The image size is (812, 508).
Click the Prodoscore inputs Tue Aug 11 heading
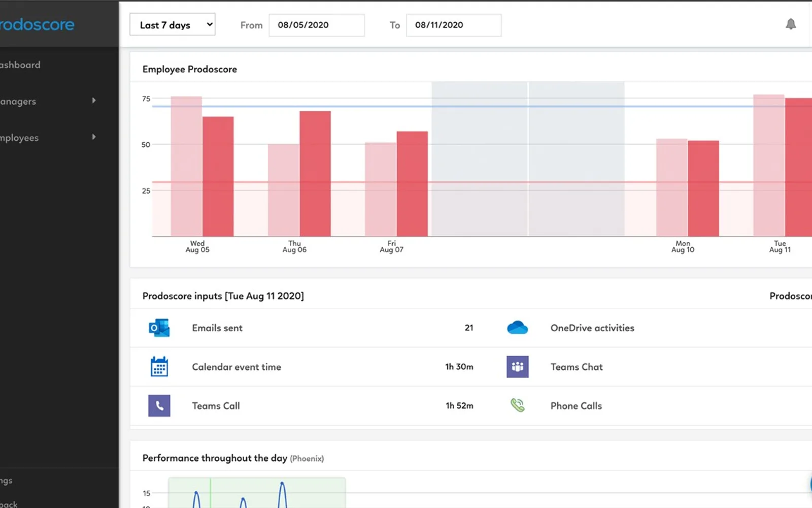coord(223,296)
